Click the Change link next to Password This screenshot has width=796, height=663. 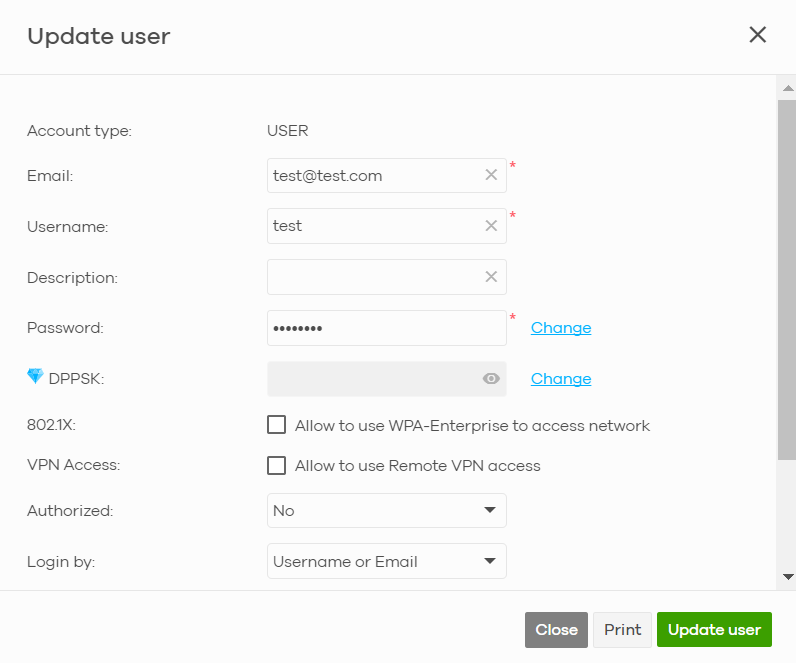(560, 328)
